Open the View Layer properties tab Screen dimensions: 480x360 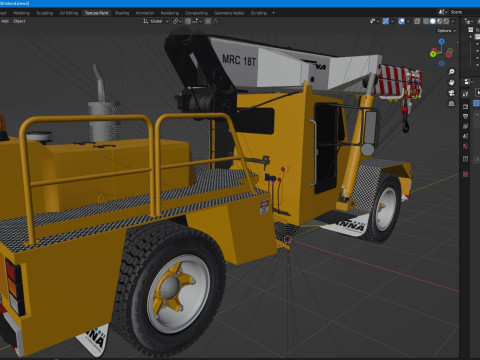click(466, 126)
